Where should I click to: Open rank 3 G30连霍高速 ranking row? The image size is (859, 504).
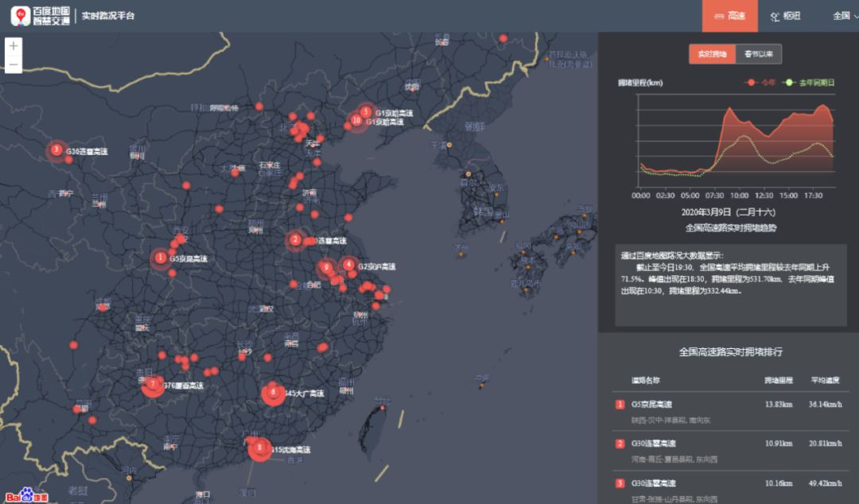pos(730,489)
